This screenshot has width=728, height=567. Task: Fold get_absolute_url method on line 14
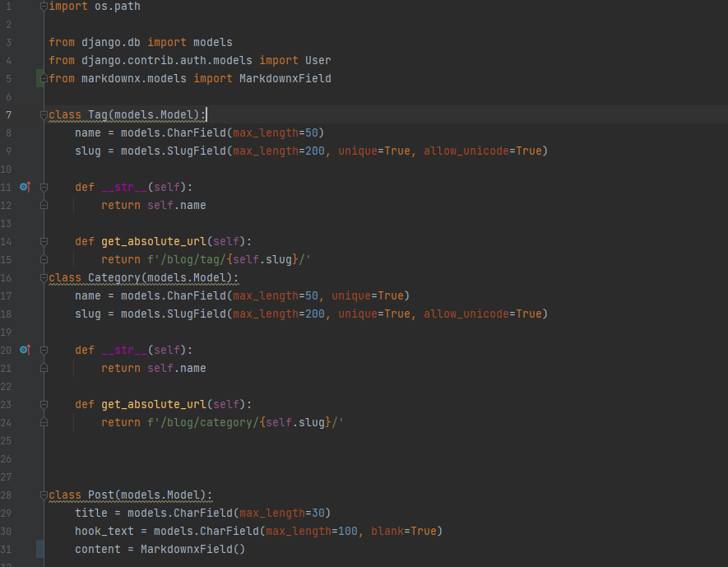[44, 241]
